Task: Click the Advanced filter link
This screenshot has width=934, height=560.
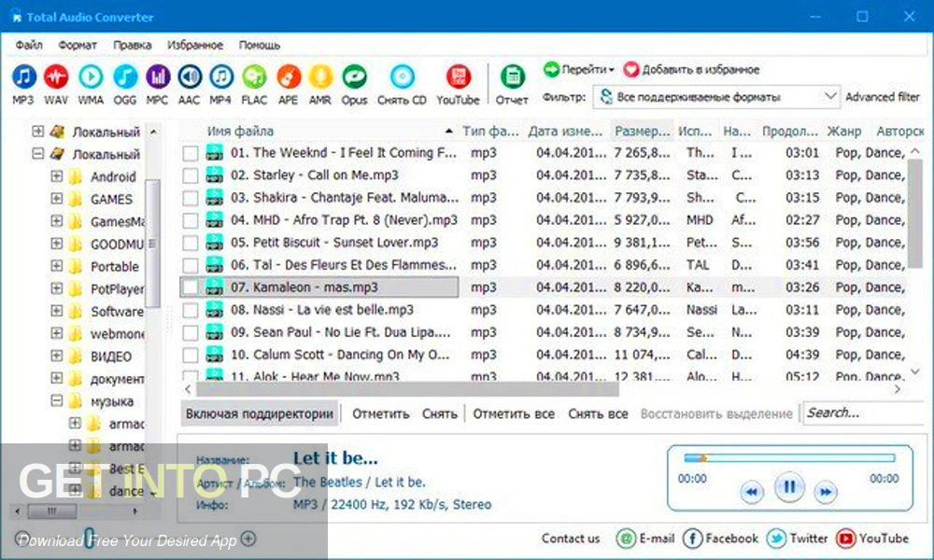Action: (882, 96)
